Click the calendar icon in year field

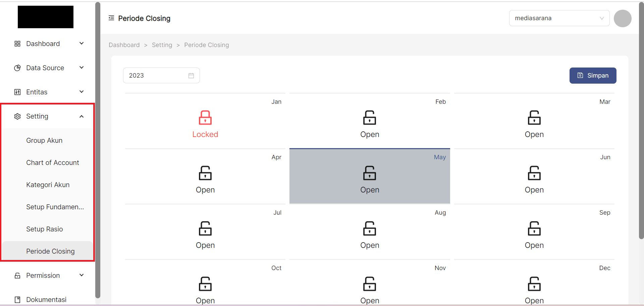tap(191, 76)
